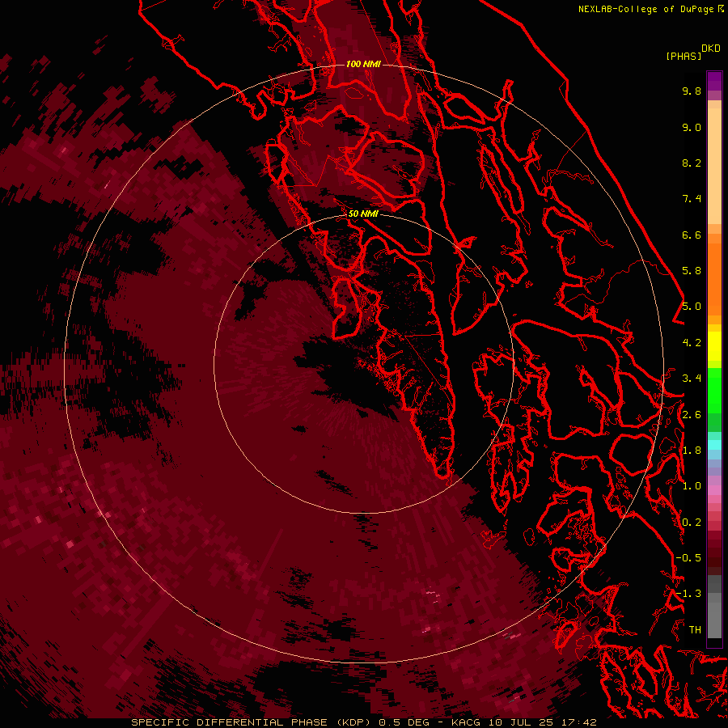
Task: Click the TH threshold label on legend
Action: coord(695,630)
